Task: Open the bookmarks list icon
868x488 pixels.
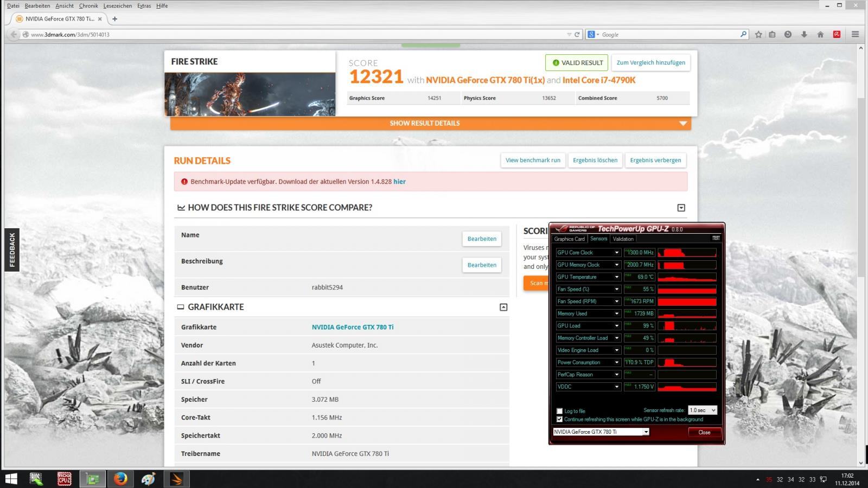Action: point(772,34)
